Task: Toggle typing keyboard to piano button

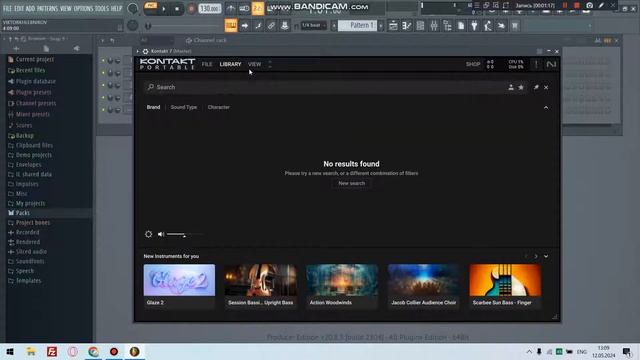Action: [x=231, y=26]
